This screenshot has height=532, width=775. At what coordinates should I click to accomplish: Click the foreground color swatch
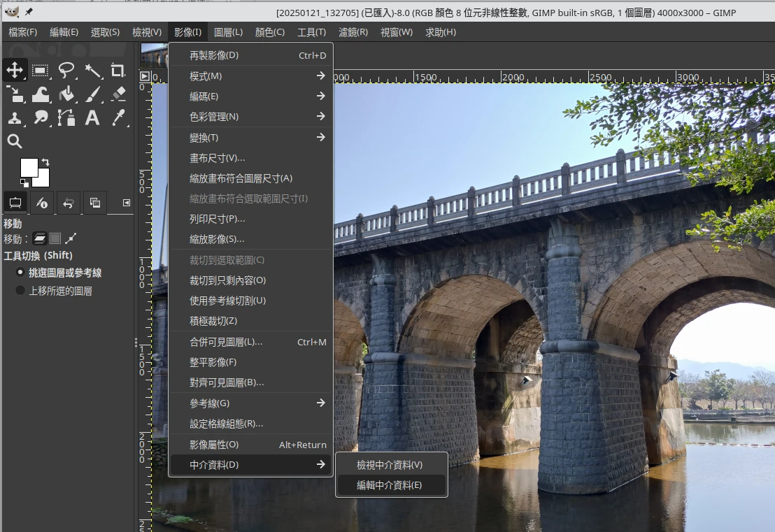[29, 168]
